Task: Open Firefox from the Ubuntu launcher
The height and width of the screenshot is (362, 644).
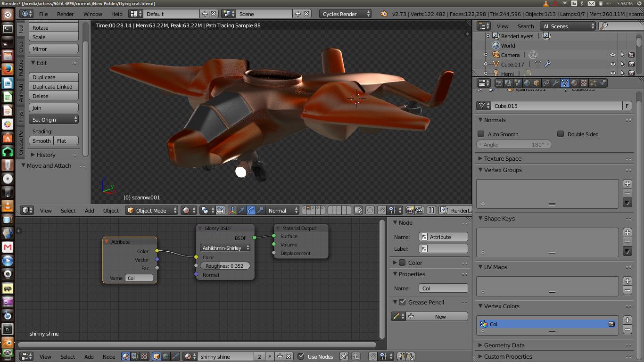Action: pyautogui.click(x=8, y=69)
